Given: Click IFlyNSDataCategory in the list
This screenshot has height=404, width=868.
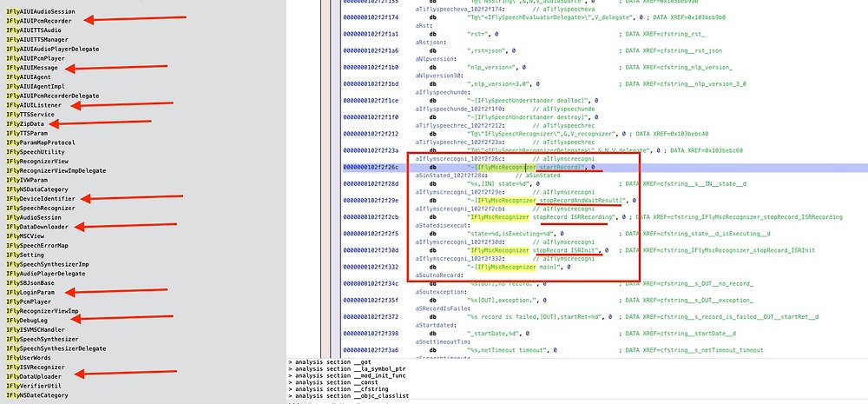Looking at the screenshot, I should click(37, 189).
